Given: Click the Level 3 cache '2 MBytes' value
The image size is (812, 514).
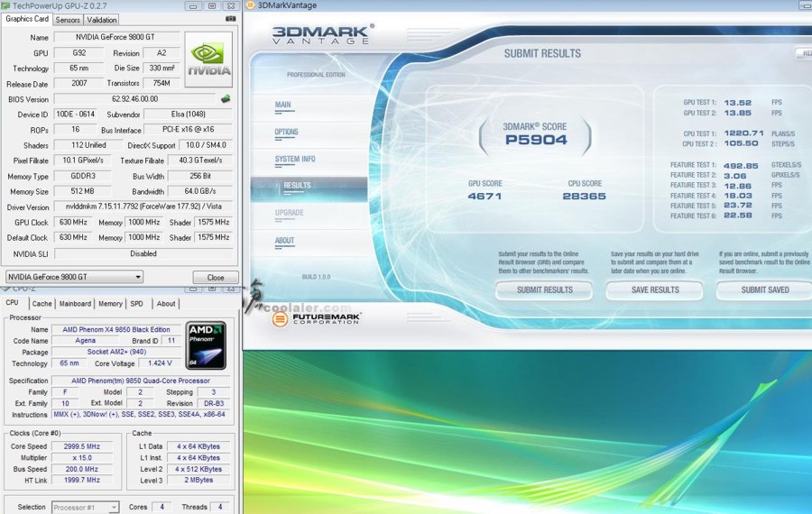Looking at the screenshot, I should [x=198, y=481].
